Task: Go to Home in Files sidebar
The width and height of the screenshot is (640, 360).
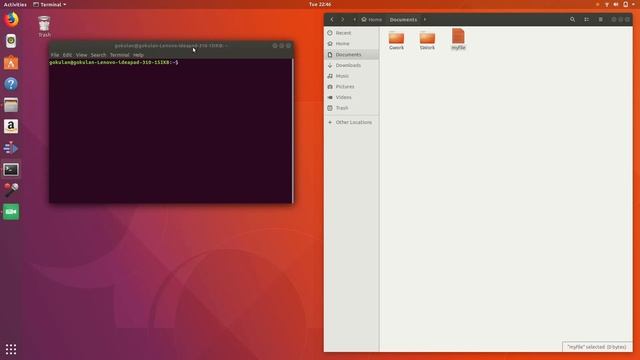Action: (351, 44)
